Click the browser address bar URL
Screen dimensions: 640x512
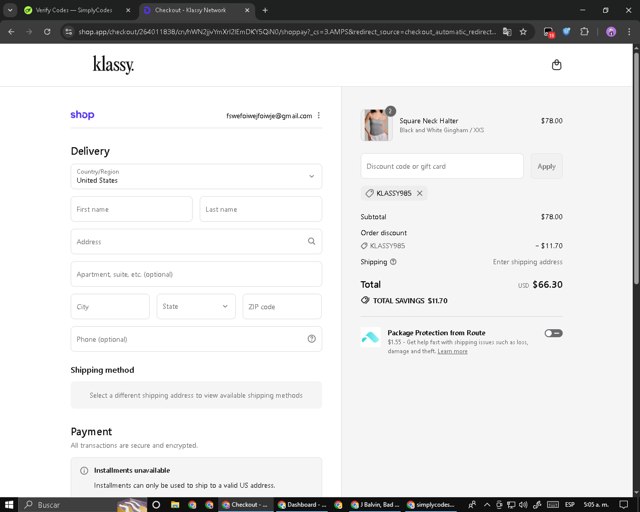[x=287, y=32]
